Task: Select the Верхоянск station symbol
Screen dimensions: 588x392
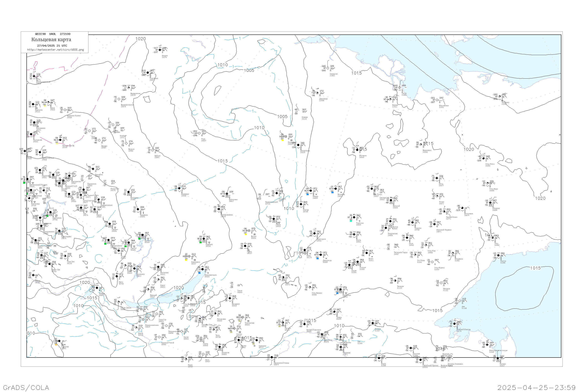Action: (421, 145)
